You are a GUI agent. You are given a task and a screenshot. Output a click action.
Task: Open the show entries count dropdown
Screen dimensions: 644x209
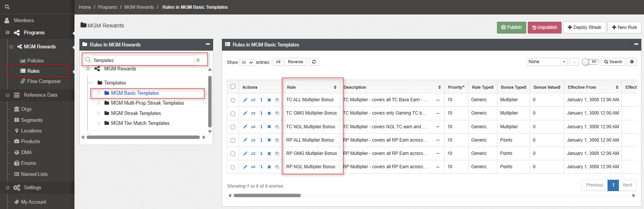pyautogui.click(x=247, y=62)
